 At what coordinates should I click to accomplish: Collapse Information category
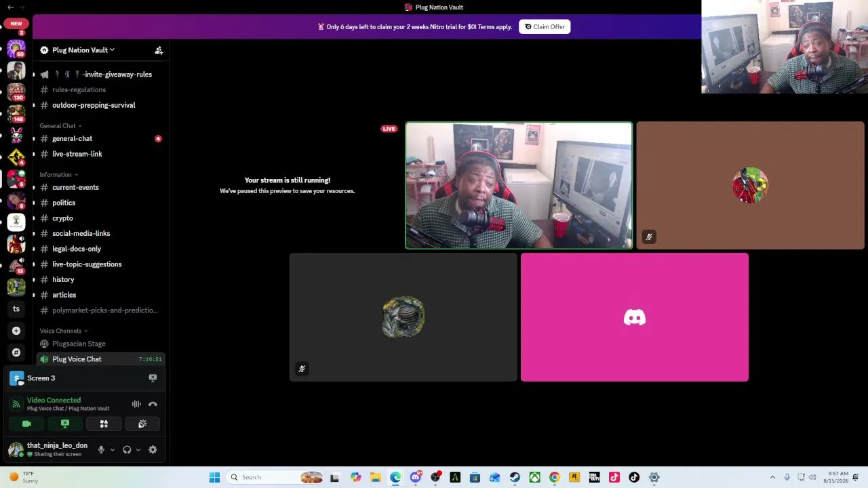coord(58,175)
